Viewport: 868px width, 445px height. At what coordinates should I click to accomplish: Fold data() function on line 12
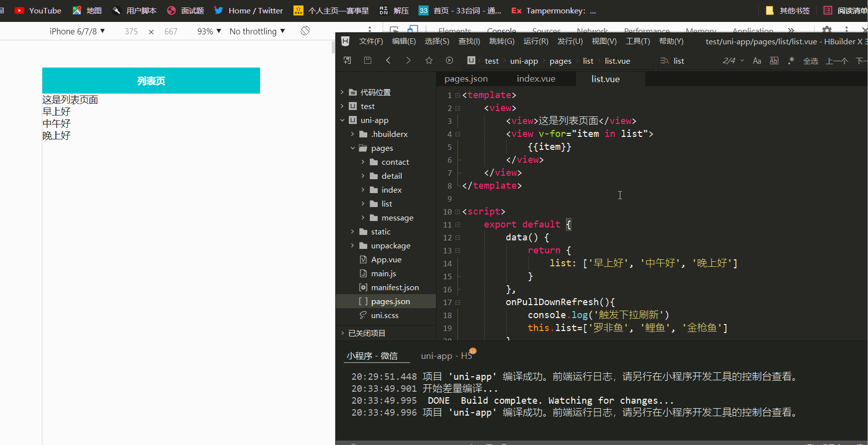click(457, 237)
